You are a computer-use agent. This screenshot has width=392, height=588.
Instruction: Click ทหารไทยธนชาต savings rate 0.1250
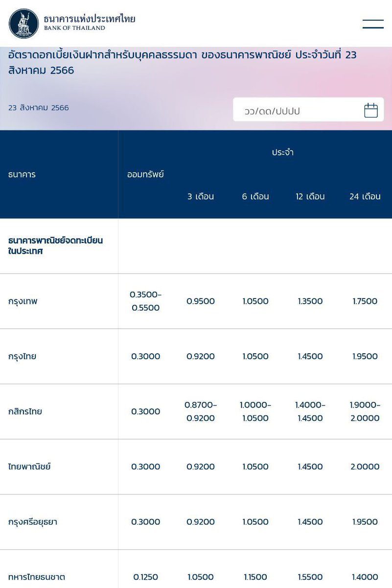pos(146,577)
